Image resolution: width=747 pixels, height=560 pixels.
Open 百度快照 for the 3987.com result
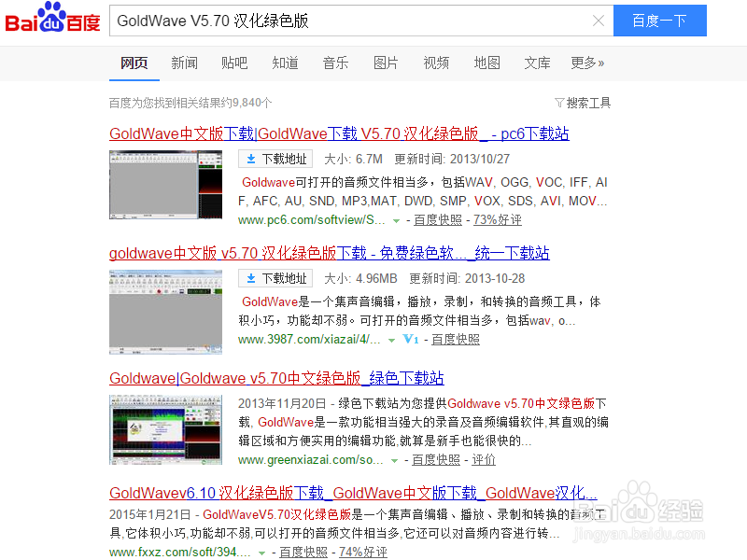[x=456, y=340]
